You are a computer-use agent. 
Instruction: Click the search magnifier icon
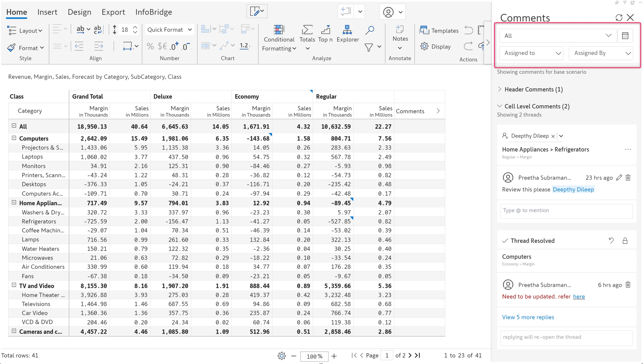click(x=370, y=30)
